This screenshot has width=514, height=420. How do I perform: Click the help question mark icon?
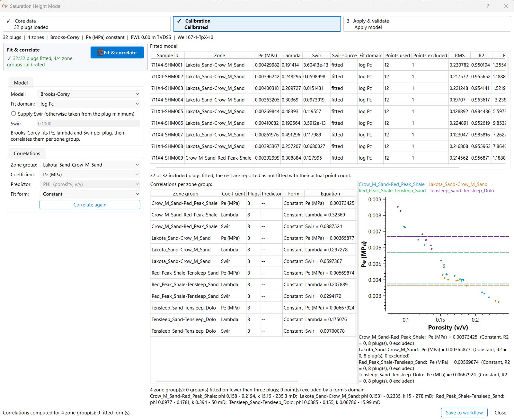[488, 6]
